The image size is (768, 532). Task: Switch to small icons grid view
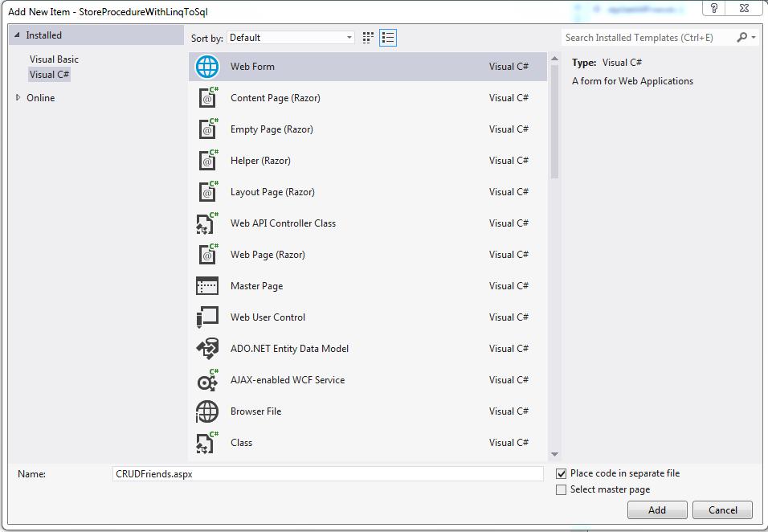click(x=368, y=38)
